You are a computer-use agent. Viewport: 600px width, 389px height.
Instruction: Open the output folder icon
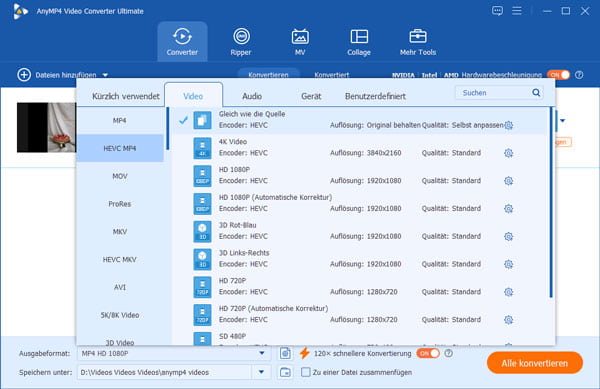285,372
